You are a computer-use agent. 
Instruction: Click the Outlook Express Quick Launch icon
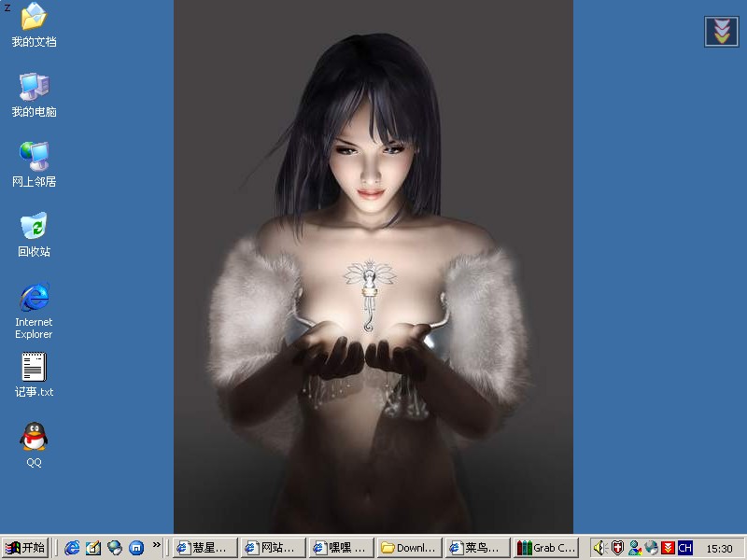coord(93,548)
